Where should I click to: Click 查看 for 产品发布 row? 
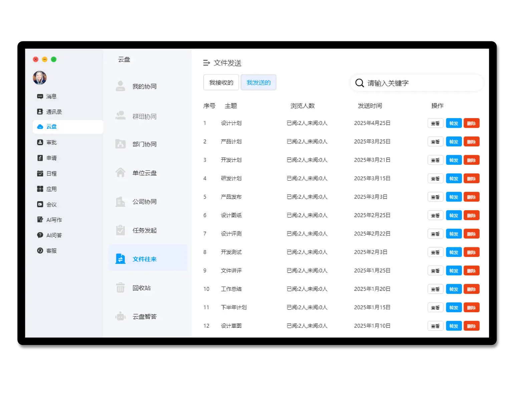point(435,197)
